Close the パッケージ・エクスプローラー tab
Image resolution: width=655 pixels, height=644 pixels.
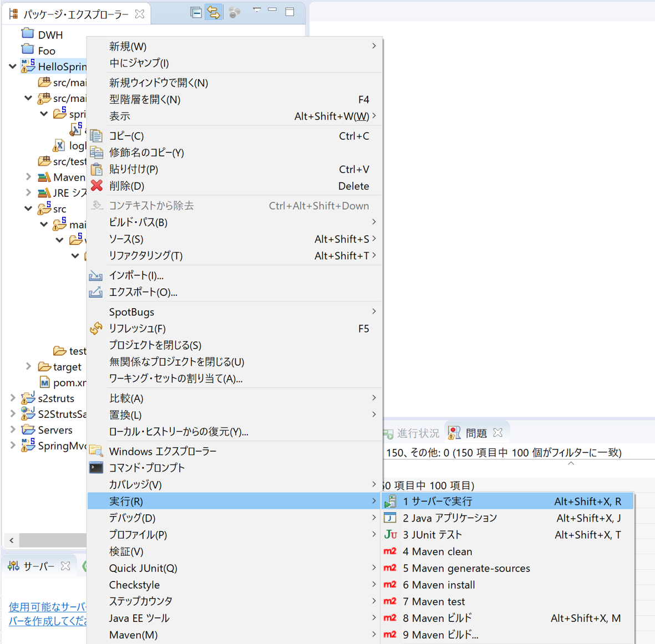coord(140,14)
